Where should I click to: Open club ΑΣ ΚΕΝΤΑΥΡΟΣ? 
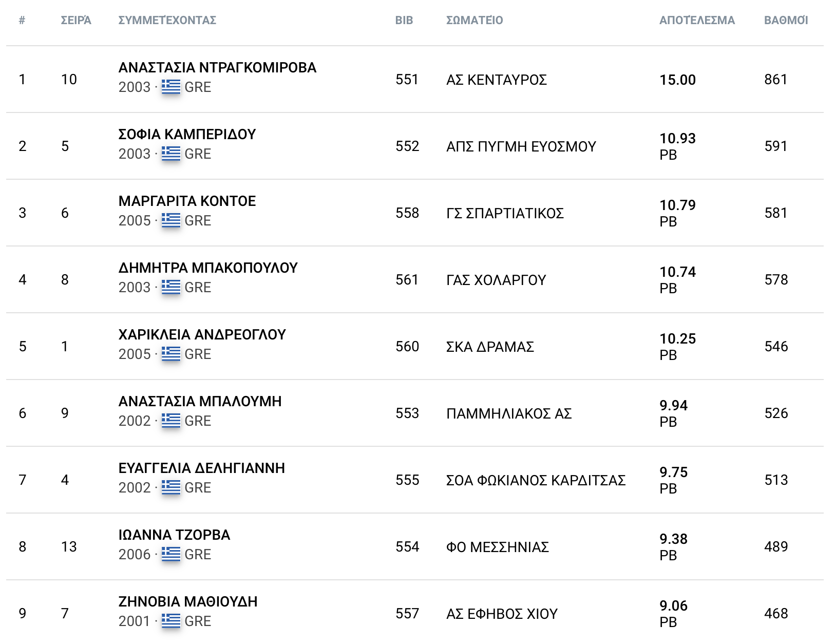[496, 80]
